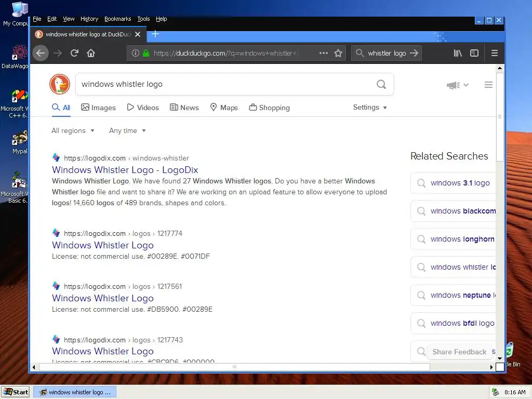The height and width of the screenshot is (399, 532).
Task: Go back with the browser back arrow
Action: tap(41, 53)
